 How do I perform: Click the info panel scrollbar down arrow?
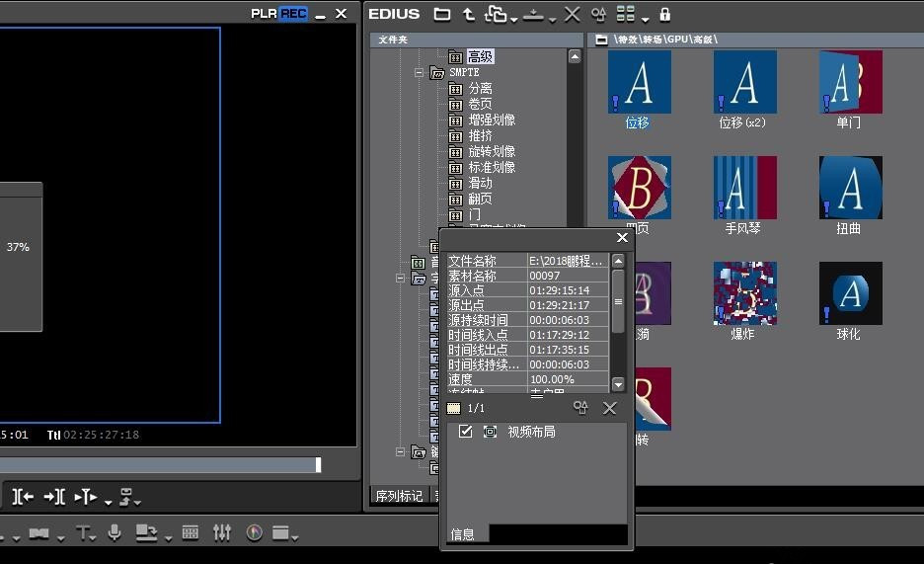coord(619,384)
